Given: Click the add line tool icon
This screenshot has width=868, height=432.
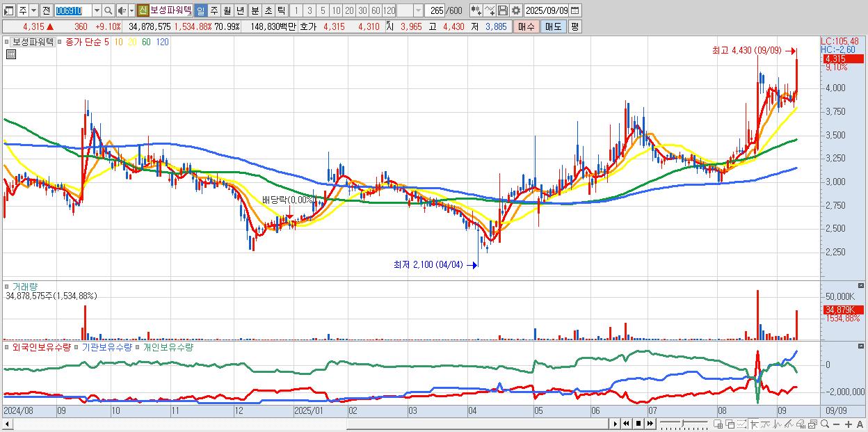Looking at the screenshot, I should pos(490,10).
